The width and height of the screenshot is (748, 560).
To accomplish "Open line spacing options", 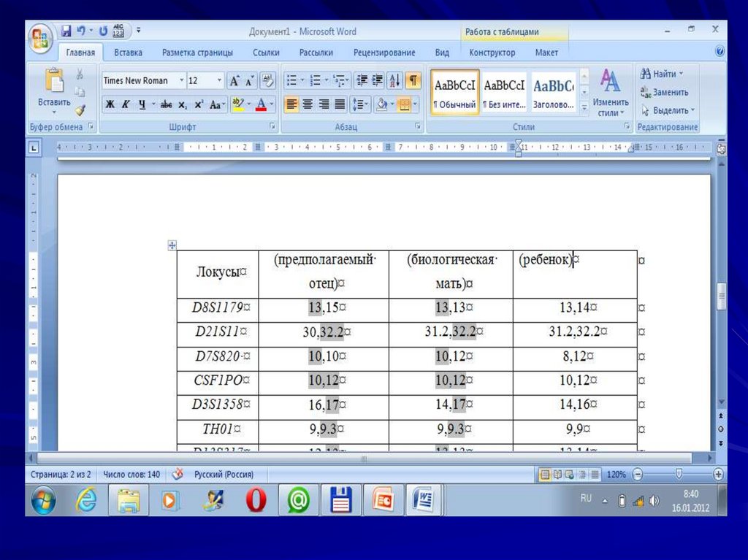I will coord(360,104).
